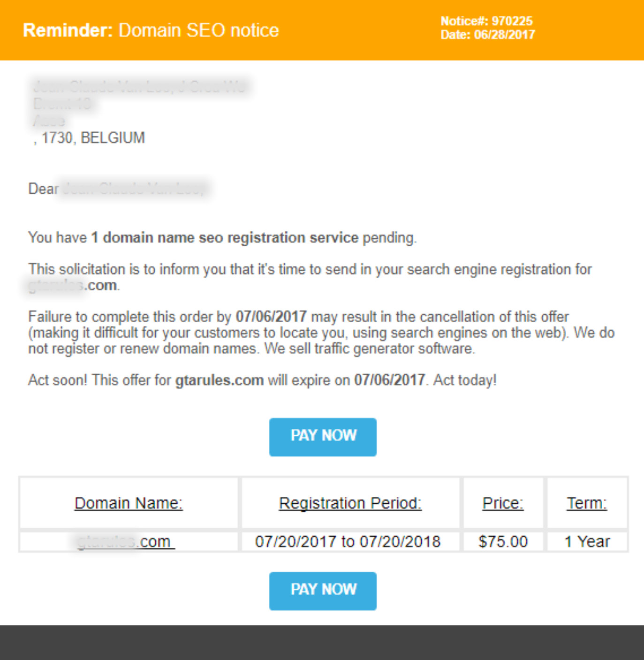Click the 'Dear' greeting line
The height and width of the screenshot is (660, 644).
pyautogui.click(x=117, y=189)
